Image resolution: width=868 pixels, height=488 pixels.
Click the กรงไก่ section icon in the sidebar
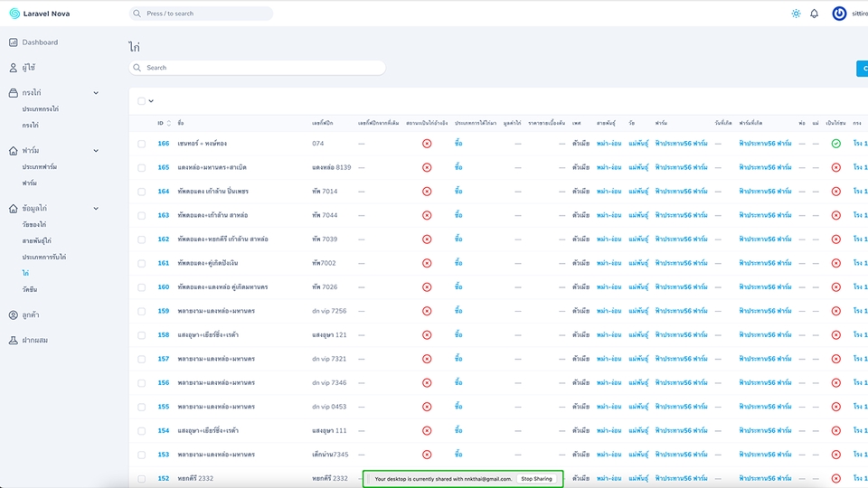(14, 93)
